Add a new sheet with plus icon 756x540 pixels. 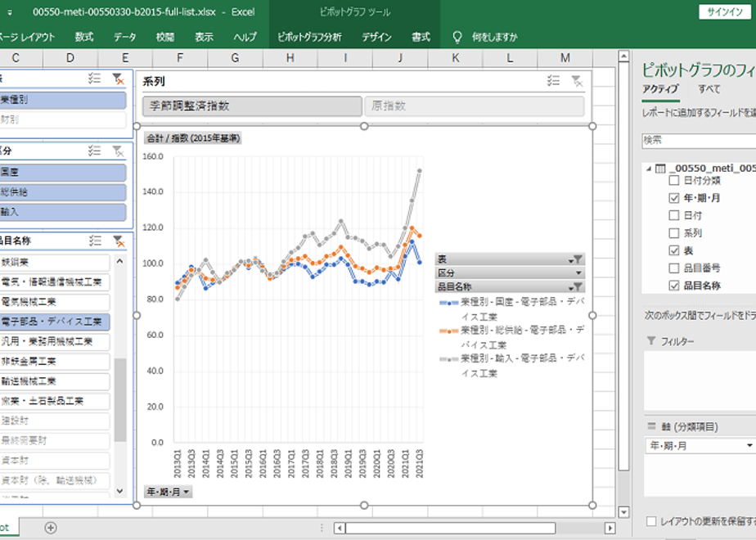tap(51, 528)
